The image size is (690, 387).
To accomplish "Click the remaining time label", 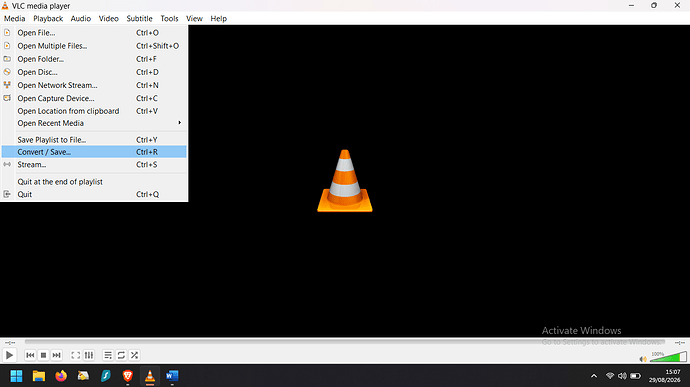I will tap(679, 343).
